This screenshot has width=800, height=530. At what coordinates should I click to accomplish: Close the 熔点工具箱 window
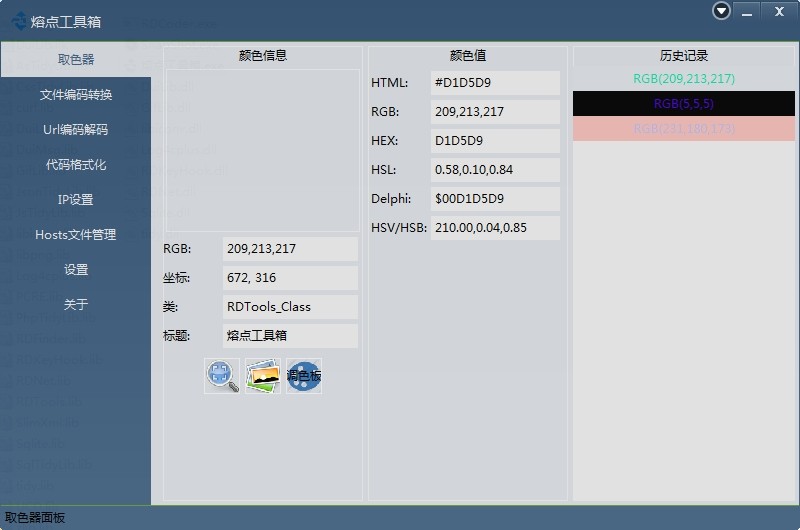pos(778,11)
